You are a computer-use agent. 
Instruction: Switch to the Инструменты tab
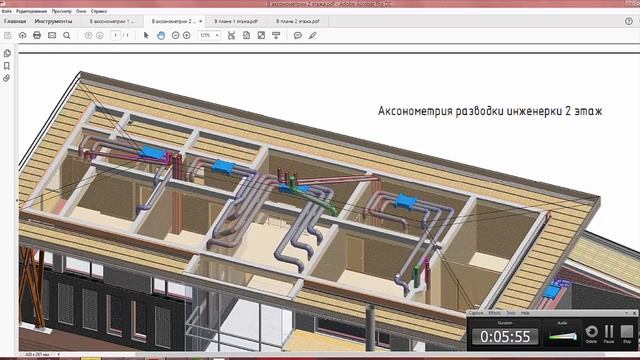53,21
